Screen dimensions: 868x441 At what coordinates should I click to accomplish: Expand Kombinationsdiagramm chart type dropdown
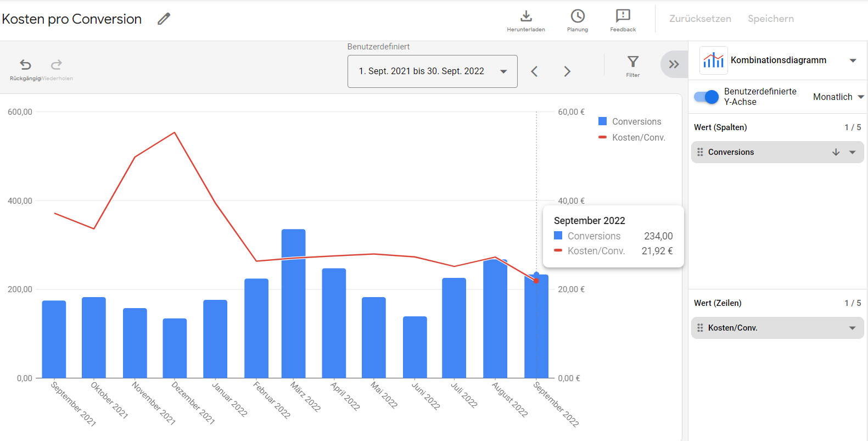[853, 60]
